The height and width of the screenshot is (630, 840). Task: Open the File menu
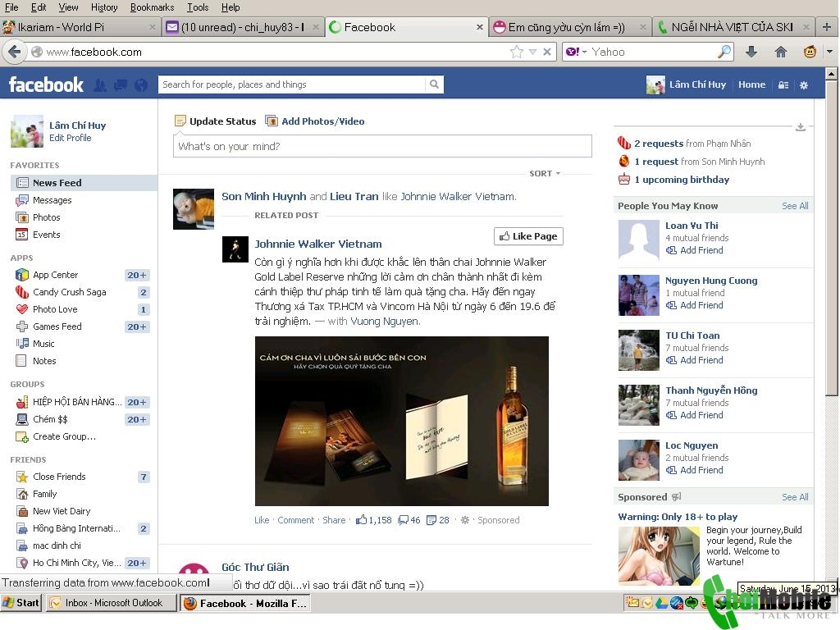(11, 7)
